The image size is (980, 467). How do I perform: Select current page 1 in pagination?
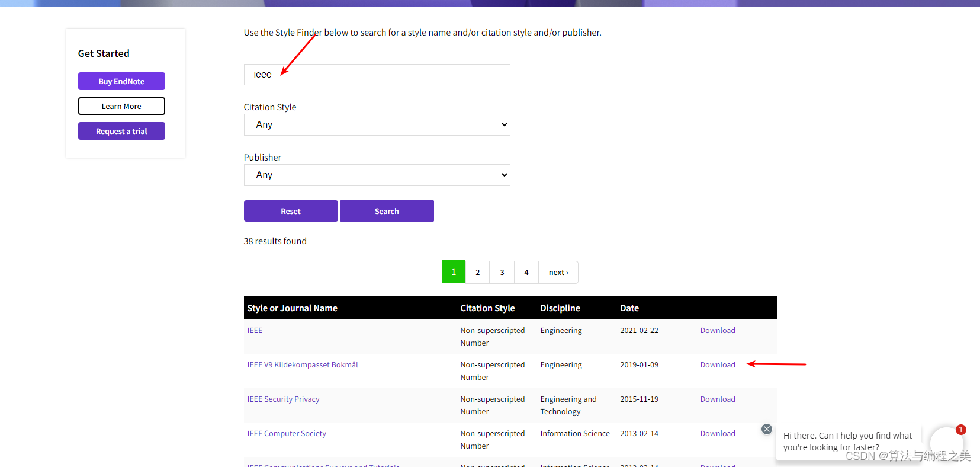click(x=454, y=272)
